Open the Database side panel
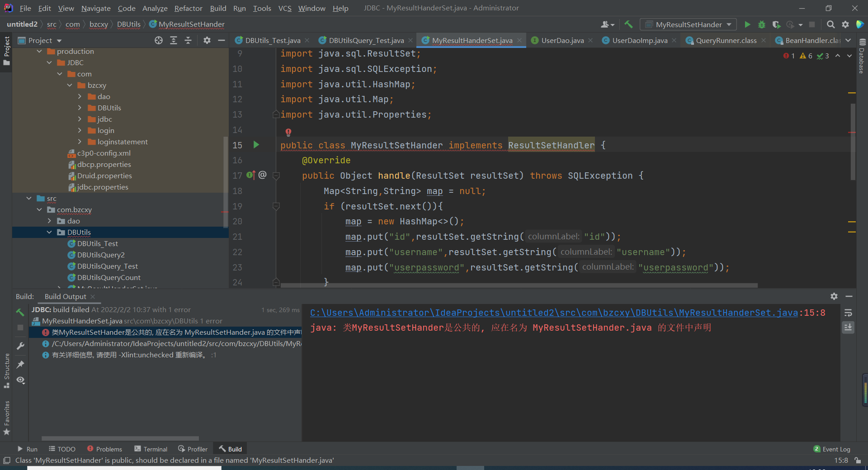The height and width of the screenshot is (470, 868). 862,56
